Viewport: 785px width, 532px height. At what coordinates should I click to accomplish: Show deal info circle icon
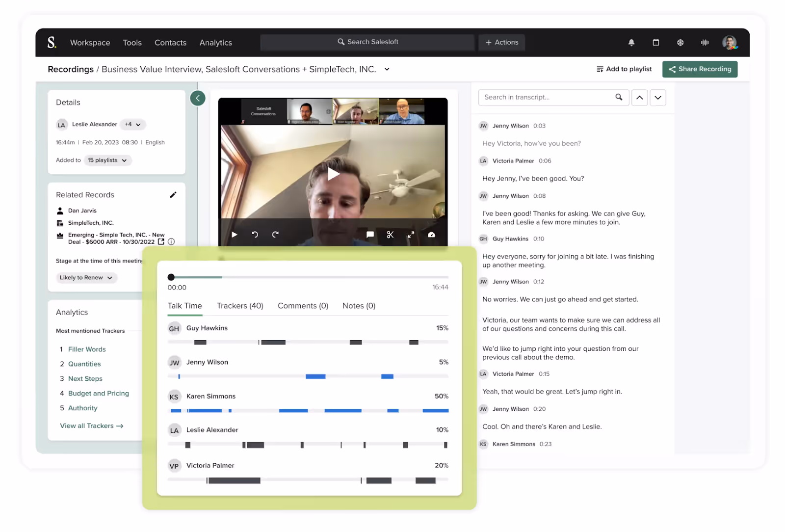pos(171,241)
